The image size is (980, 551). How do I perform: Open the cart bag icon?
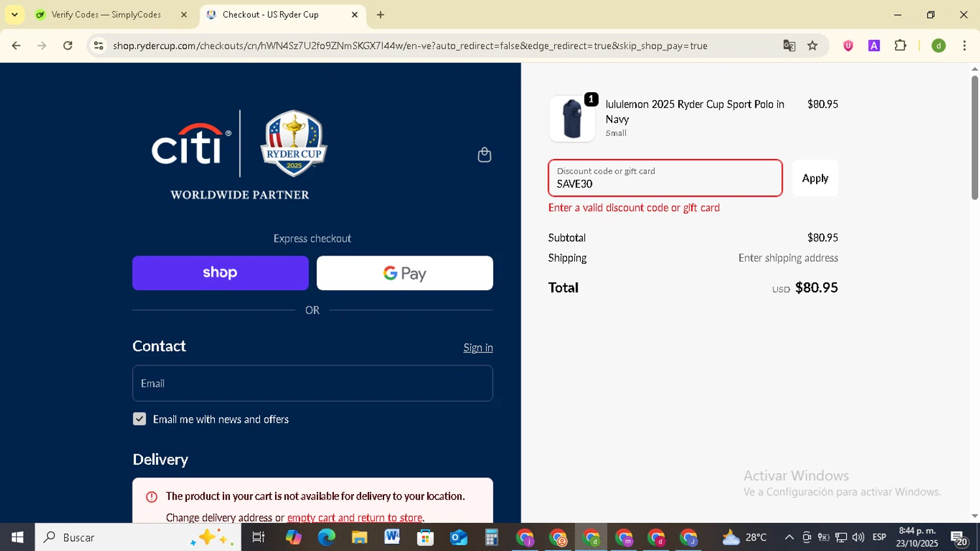484,155
